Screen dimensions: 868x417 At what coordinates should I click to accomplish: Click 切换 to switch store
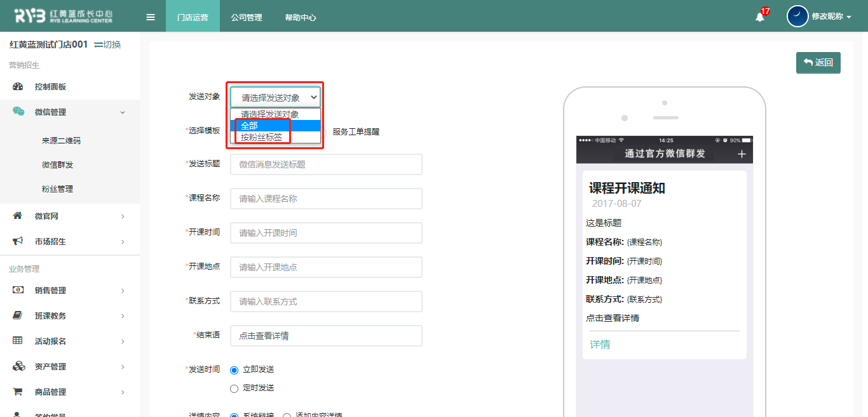click(x=107, y=44)
